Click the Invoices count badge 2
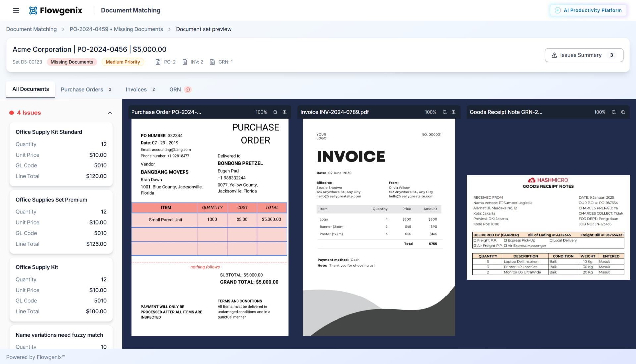 point(153,89)
